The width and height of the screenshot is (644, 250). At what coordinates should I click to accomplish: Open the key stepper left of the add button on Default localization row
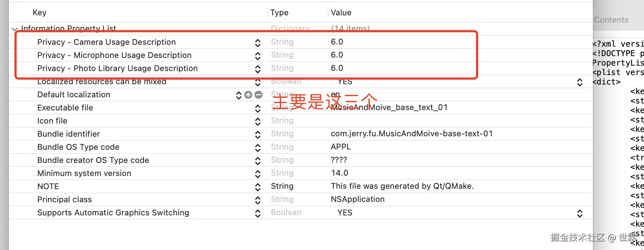click(x=239, y=95)
